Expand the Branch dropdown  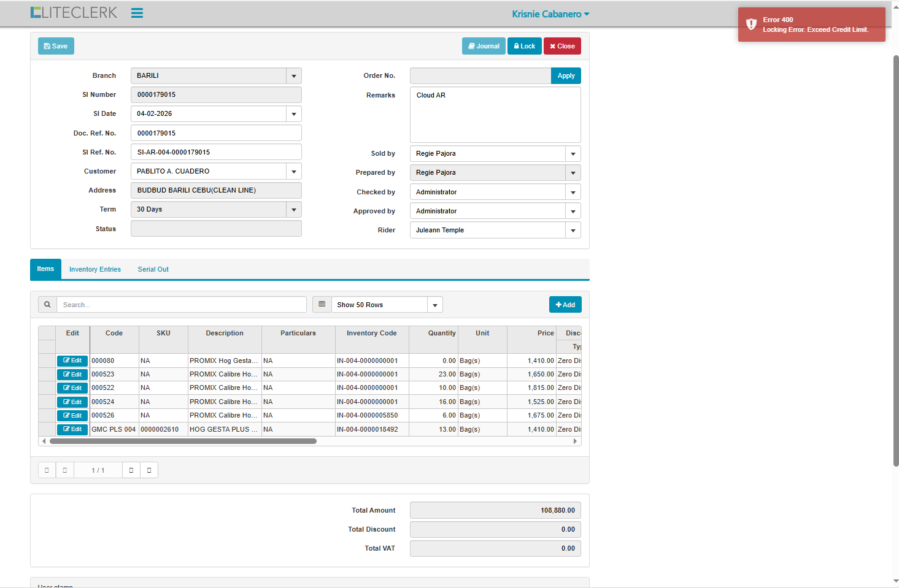pyautogui.click(x=294, y=76)
